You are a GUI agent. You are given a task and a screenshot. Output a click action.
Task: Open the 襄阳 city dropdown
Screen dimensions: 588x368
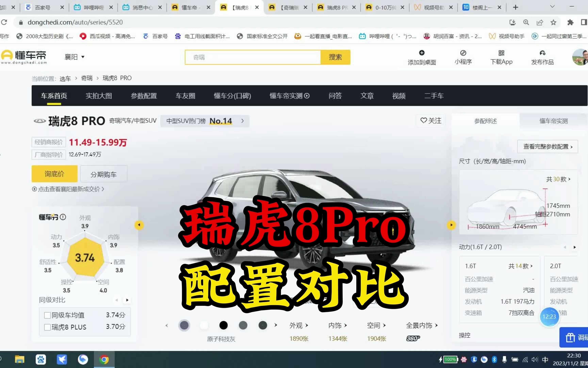(x=74, y=57)
